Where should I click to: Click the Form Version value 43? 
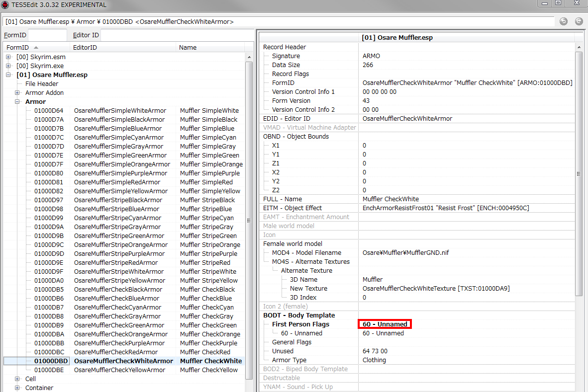point(366,101)
